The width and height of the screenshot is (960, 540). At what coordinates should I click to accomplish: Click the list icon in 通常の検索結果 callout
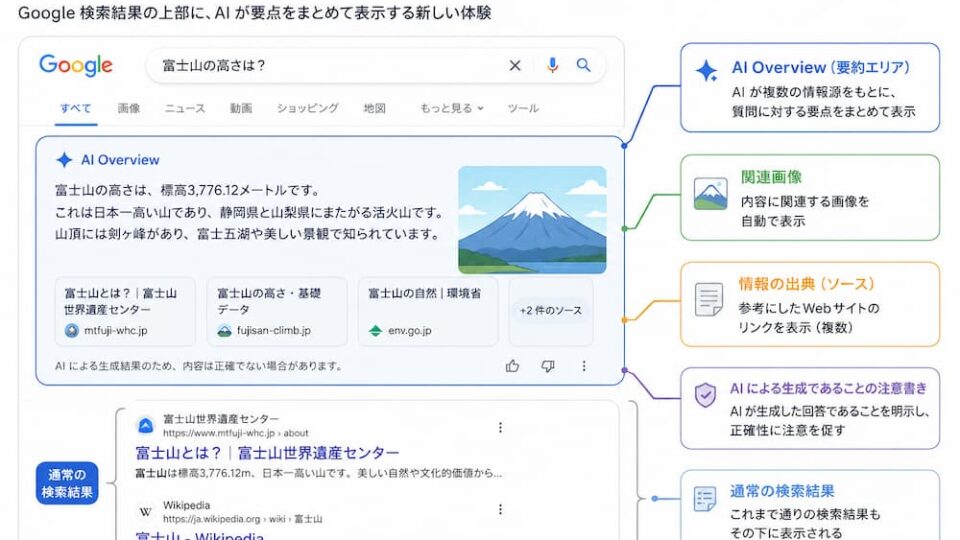[705, 499]
